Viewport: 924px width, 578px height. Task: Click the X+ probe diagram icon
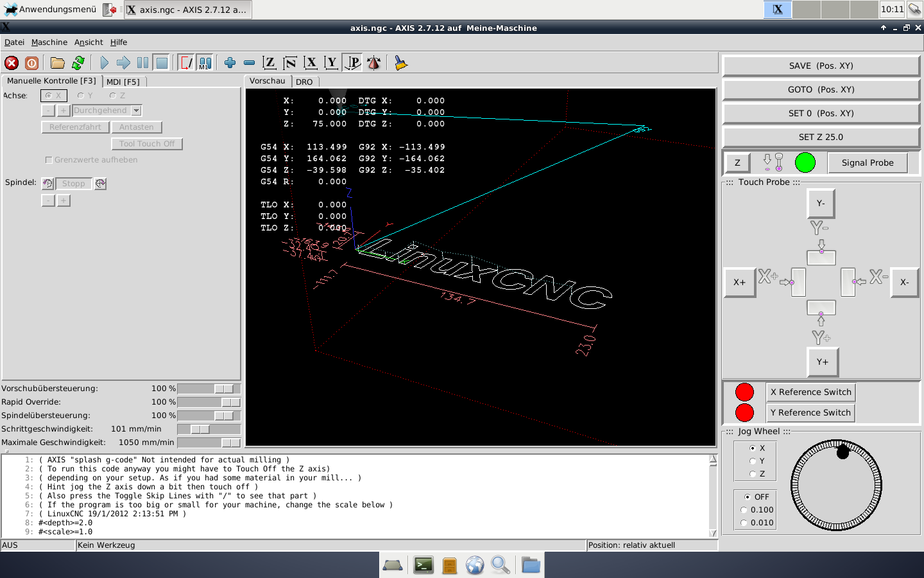782,282
